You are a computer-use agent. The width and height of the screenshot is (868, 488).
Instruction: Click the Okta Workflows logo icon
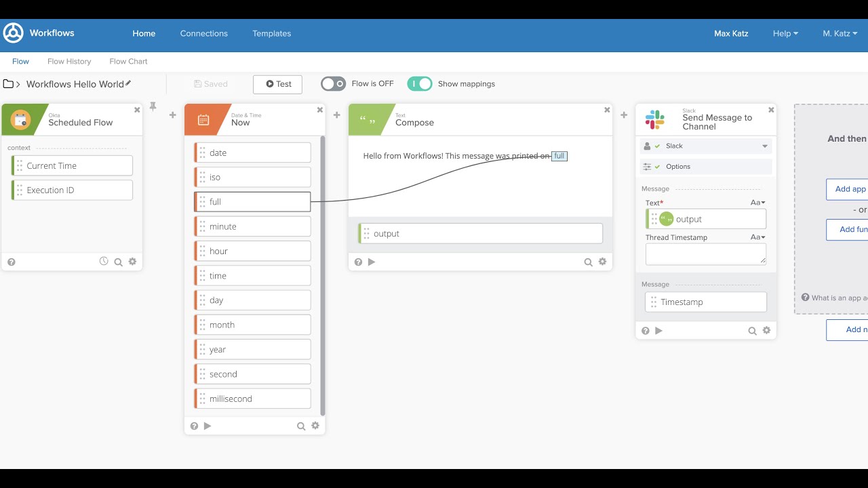pos(13,33)
